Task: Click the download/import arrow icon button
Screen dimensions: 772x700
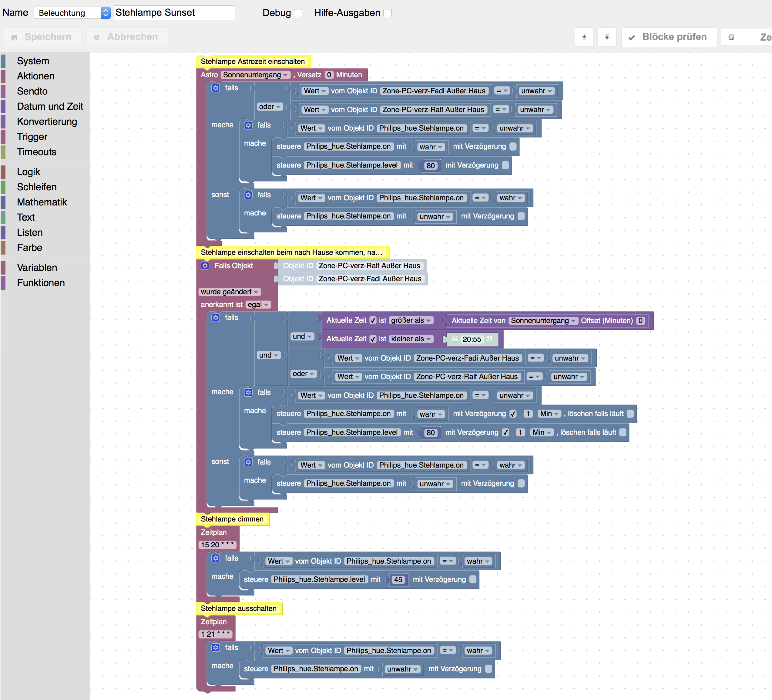Action: coord(584,37)
